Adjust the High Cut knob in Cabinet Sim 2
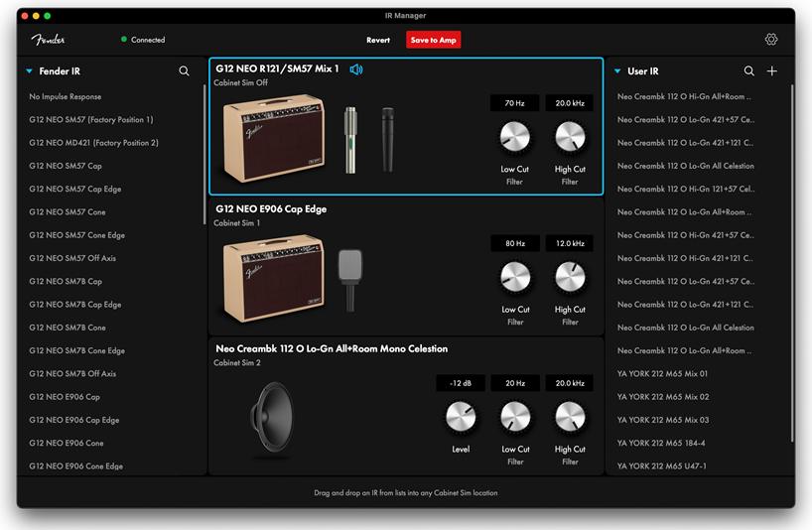Viewport: 812px width, 530px height. coord(570,417)
